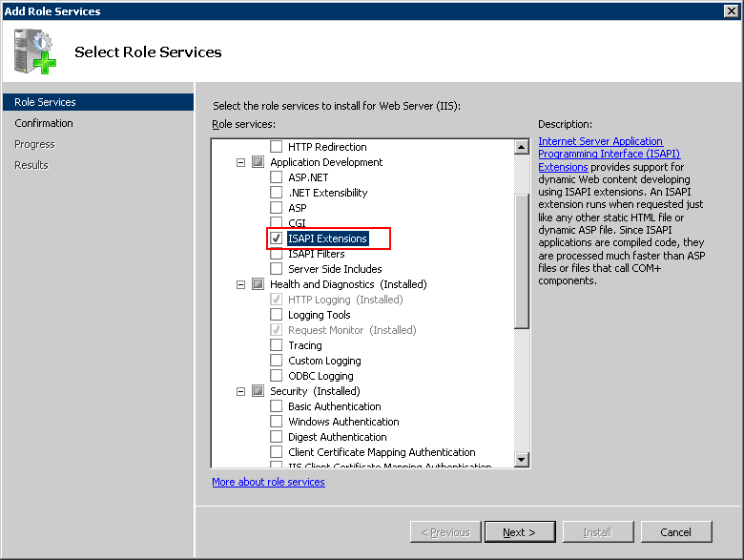Tick the Digest Authentication checkbox
The height and width of the screenshot is (560, 744).
coord(277,436)
